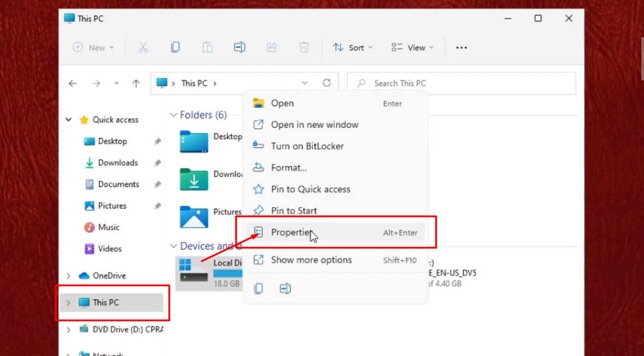The height and width of the screenshot is (356, 644).
Task: Open the New item dropdown
Action: coord(93,47)
